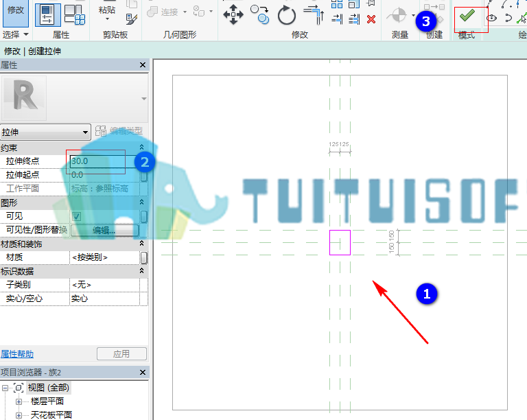Click associate parameter button for 可见
Viewport: 527px width, 420px height.
pos(143,216)
